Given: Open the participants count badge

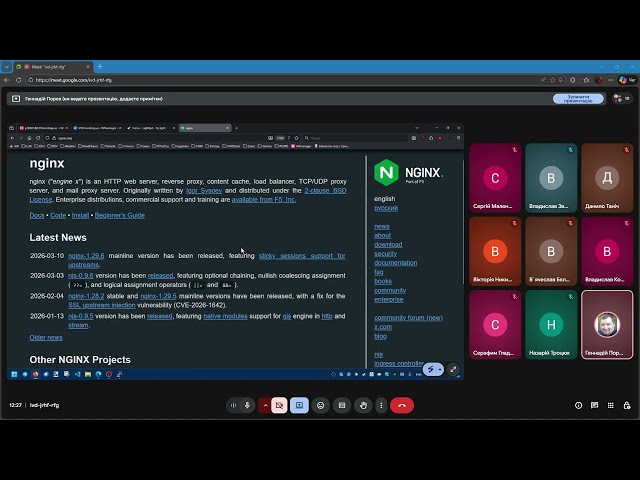Looking at the screenshot, I should pos(622,98).
